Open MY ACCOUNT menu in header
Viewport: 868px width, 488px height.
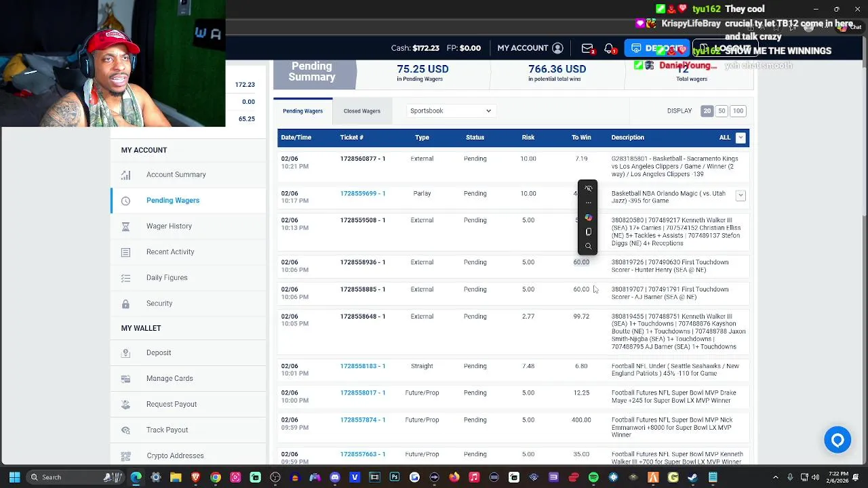coord(530,48)
